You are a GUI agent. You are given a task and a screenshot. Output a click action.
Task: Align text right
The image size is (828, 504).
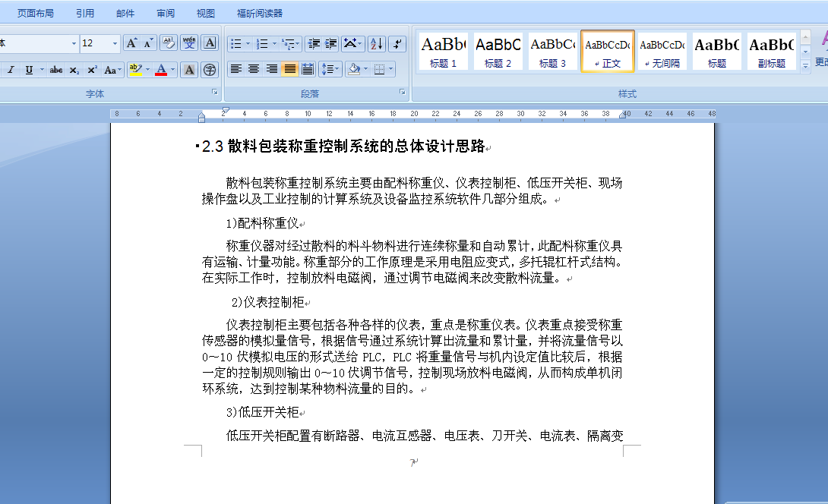[271, 69]
